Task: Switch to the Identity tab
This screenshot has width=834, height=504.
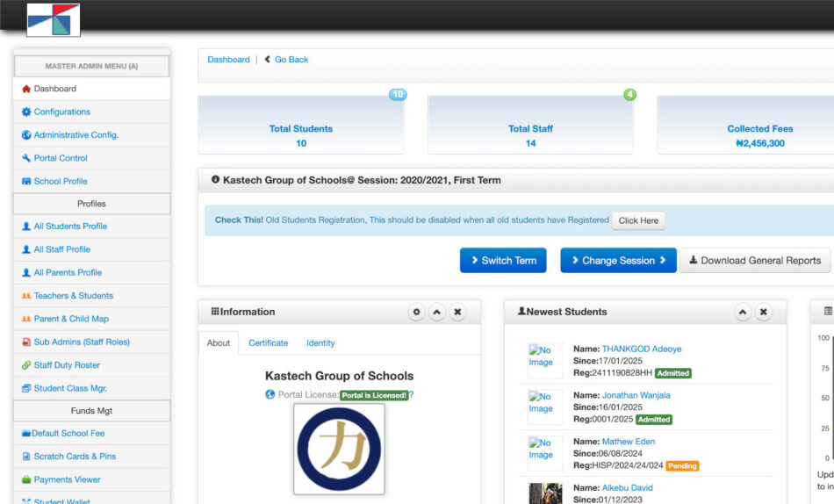Action: [x=320, y=343]
